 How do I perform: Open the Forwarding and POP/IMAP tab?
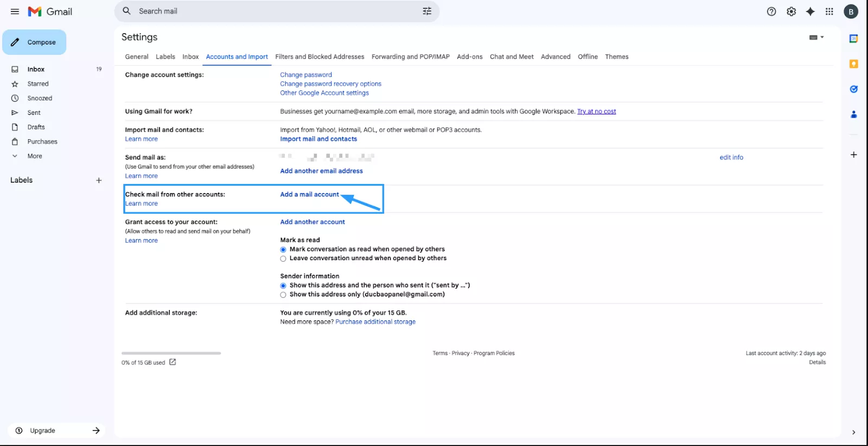click(410, 57)
